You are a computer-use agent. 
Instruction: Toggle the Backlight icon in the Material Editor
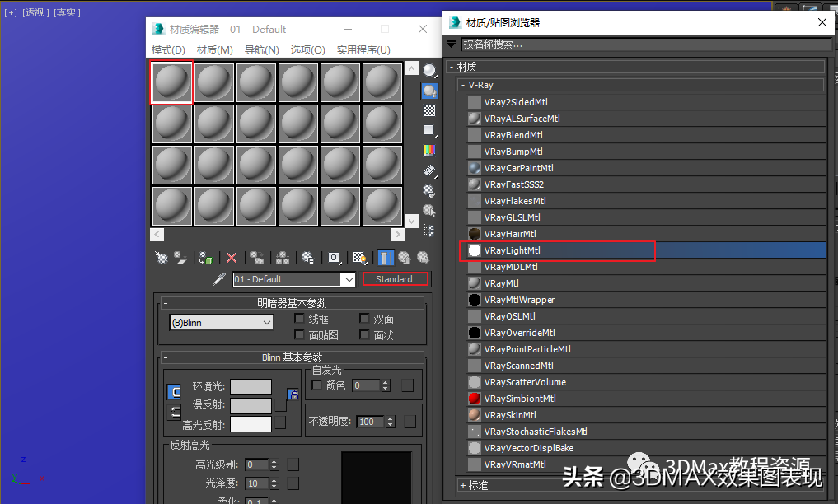pos(429,91)
